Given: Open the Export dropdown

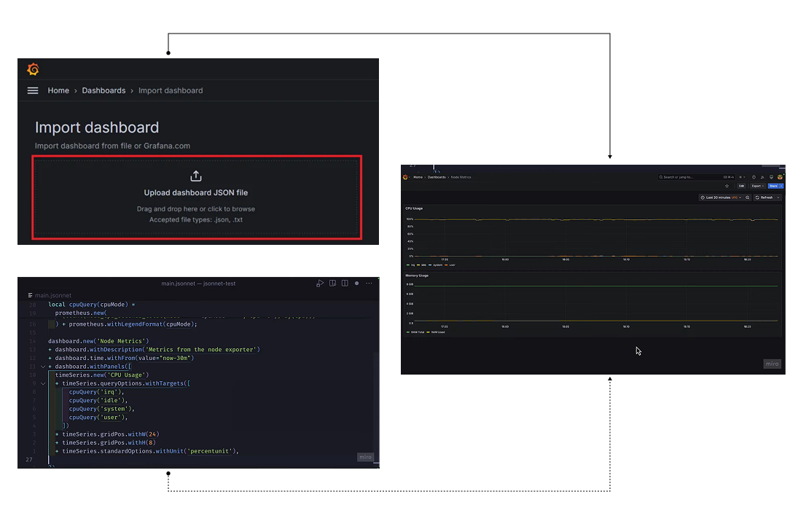Looking at the screenshot, I should click(758, 186).
